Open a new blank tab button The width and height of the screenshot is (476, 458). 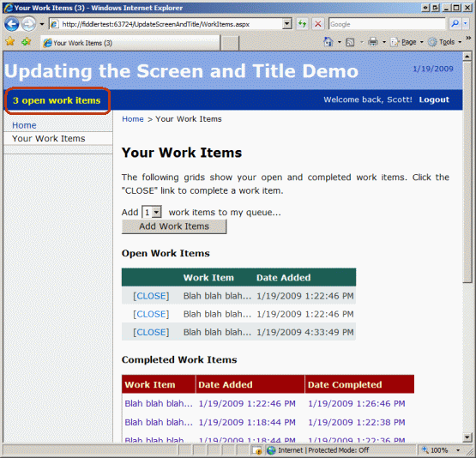[x=230, y=43]
